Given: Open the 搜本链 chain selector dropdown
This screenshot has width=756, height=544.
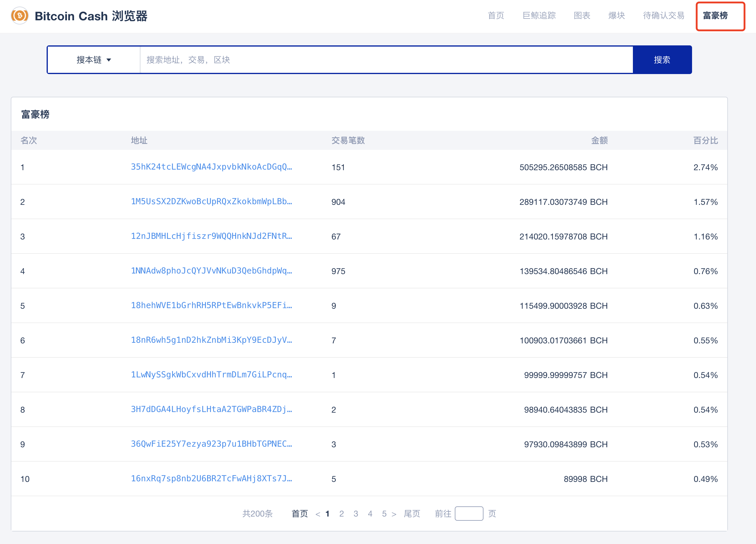Looking at the screenshot, I should 94,60.
